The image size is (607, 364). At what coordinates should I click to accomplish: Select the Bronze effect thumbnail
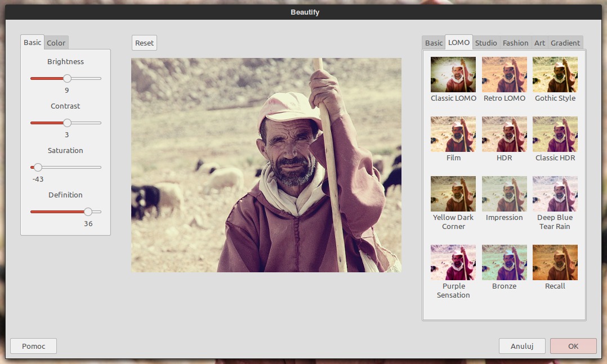coord(504,262)
